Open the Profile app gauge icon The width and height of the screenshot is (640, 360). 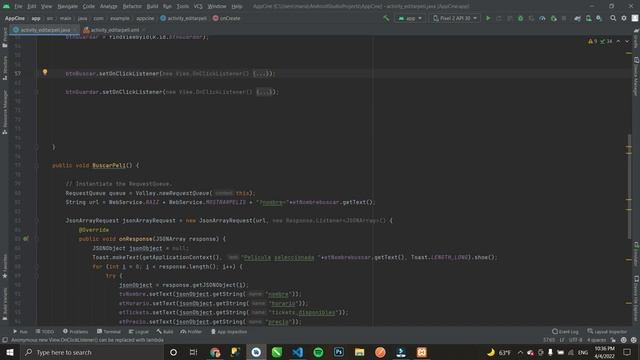542,18
